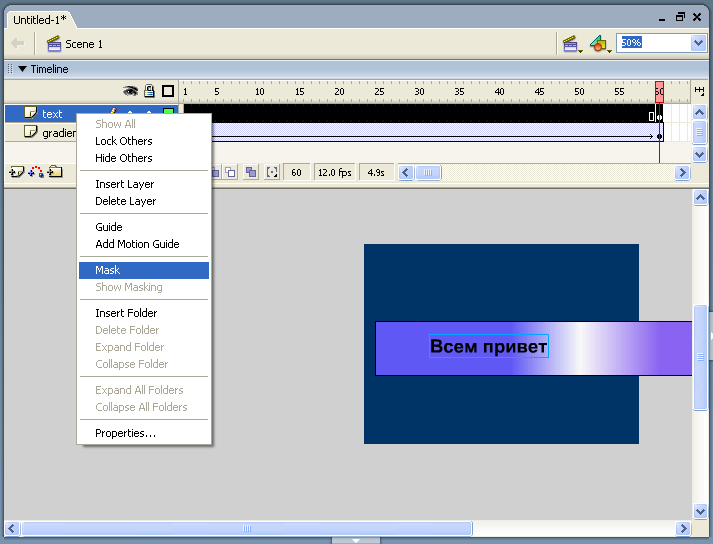Click the back arrow beside Scene 1

click(17, 44)
